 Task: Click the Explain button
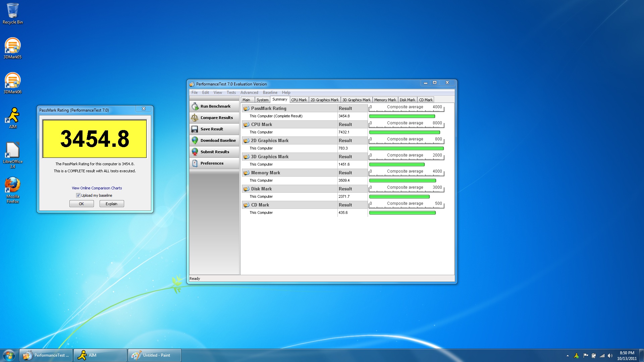pos(112,204)
